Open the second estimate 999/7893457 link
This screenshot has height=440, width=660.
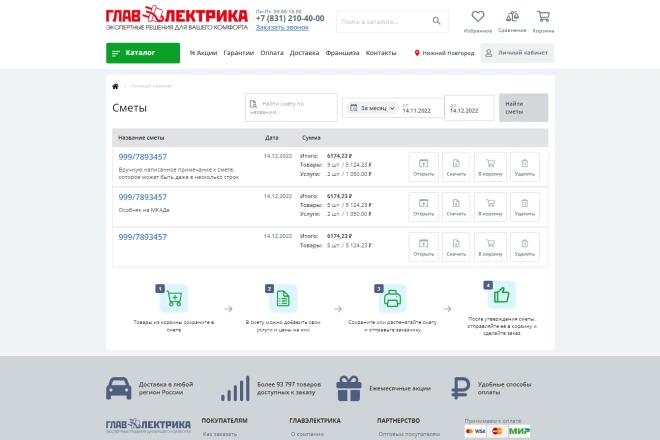(x=143, y=198)
